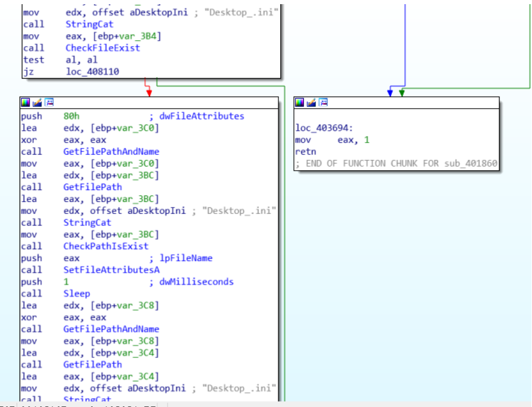532x407 pixels.
Task: Click 'mov eax, [ebp+var_3C0]' line
Action: click(x=90, y=164)
